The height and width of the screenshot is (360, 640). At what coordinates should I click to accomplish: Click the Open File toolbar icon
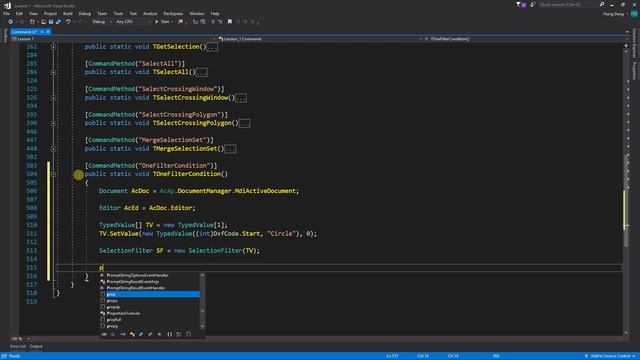point(43,22)
